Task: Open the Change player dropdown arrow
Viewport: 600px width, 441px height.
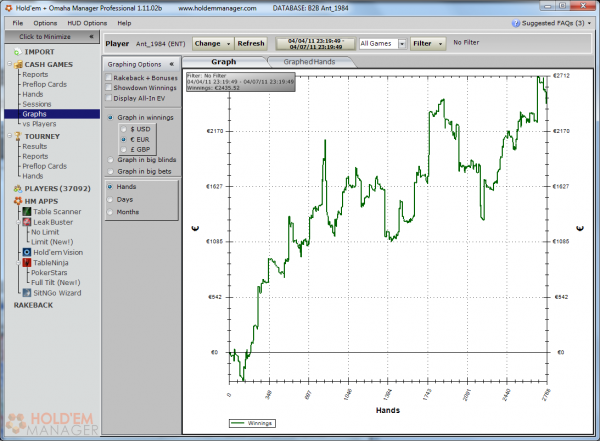Action: click(228, 44)
